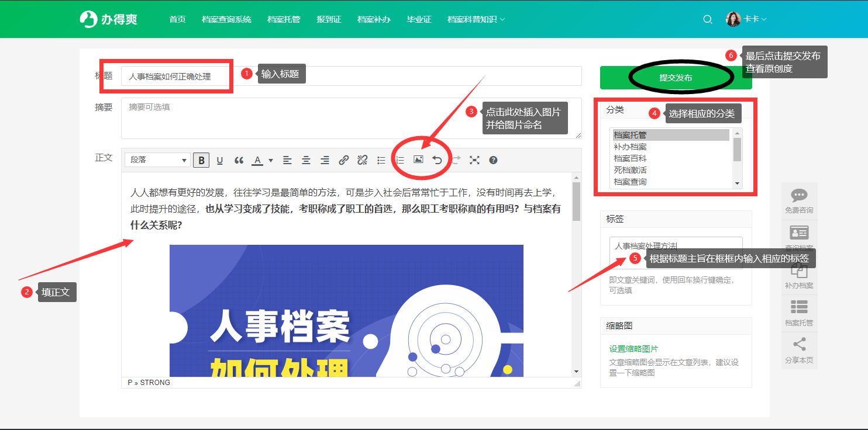This screenshot has width=868, height=430.
Task: Toggle underline formatting in toolbar
Action: 220,160
